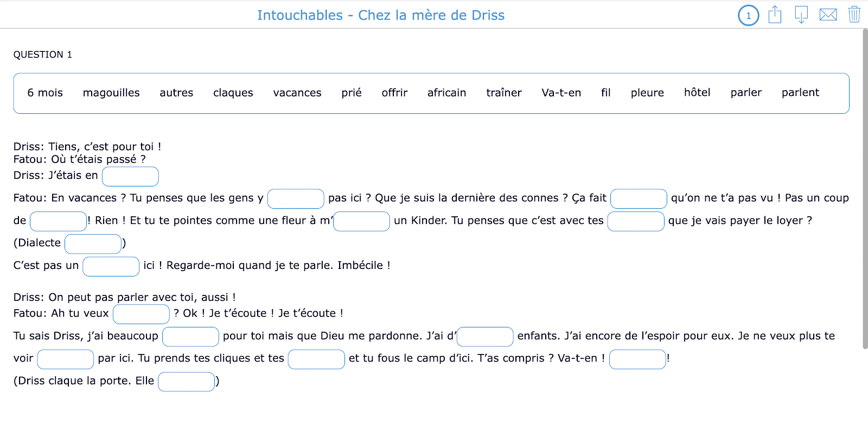Click the blank after 'J'étais en'
This screenshot has width=868, height=438.
130,176
